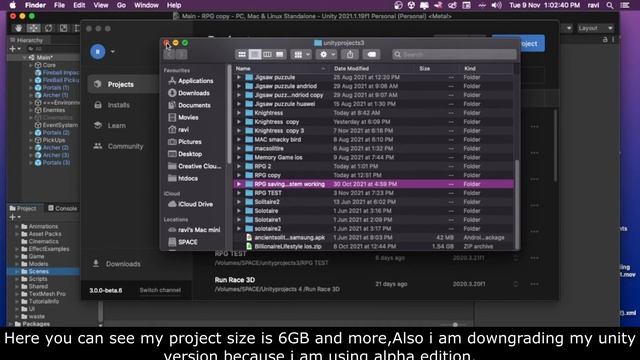
Task: Expand the RPG TEST folder
Action: pos(239,193)
